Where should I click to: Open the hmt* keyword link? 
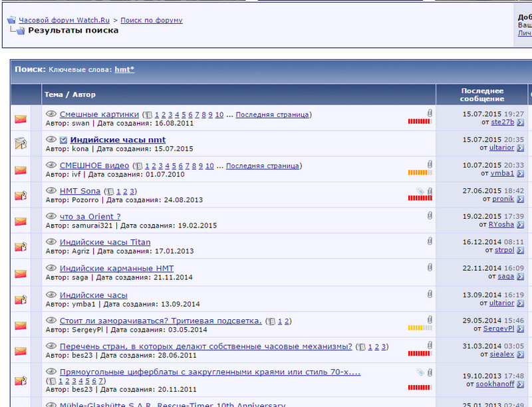(124, 69)
